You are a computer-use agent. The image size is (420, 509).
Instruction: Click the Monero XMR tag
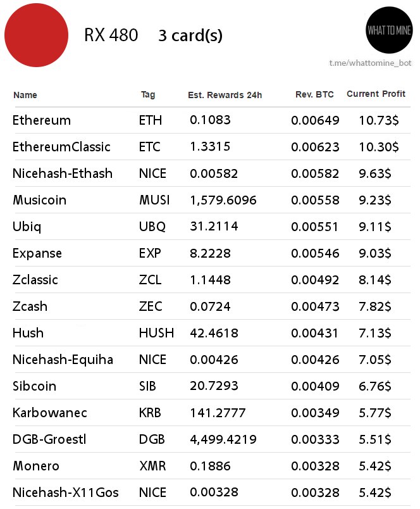(152, 466)
